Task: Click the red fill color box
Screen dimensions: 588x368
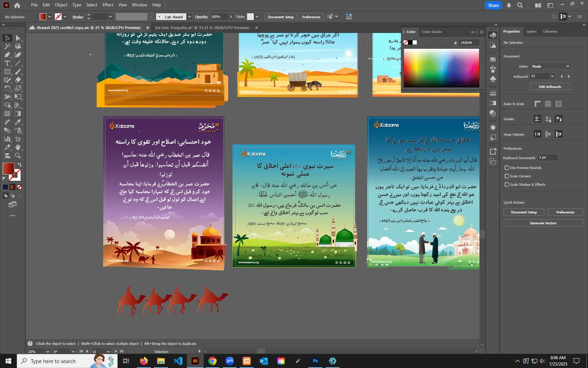Action: pyautogui.click(x=8, y=169)
